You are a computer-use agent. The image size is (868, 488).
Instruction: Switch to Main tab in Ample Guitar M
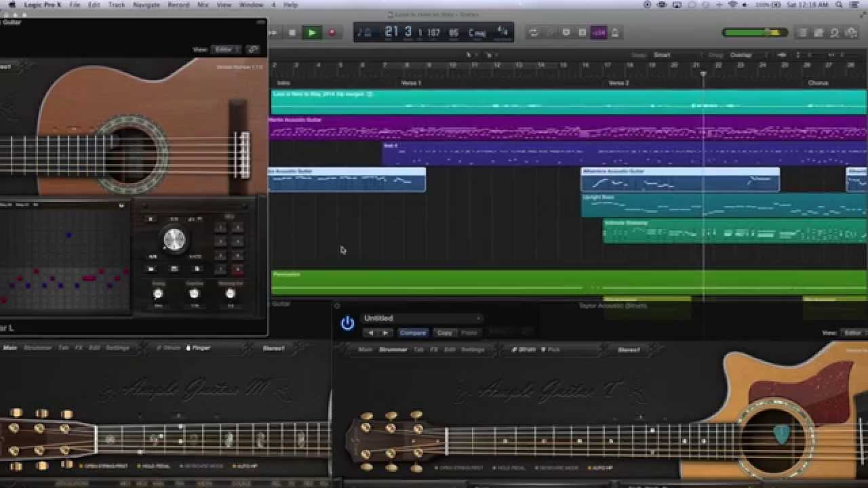(9, 348)
